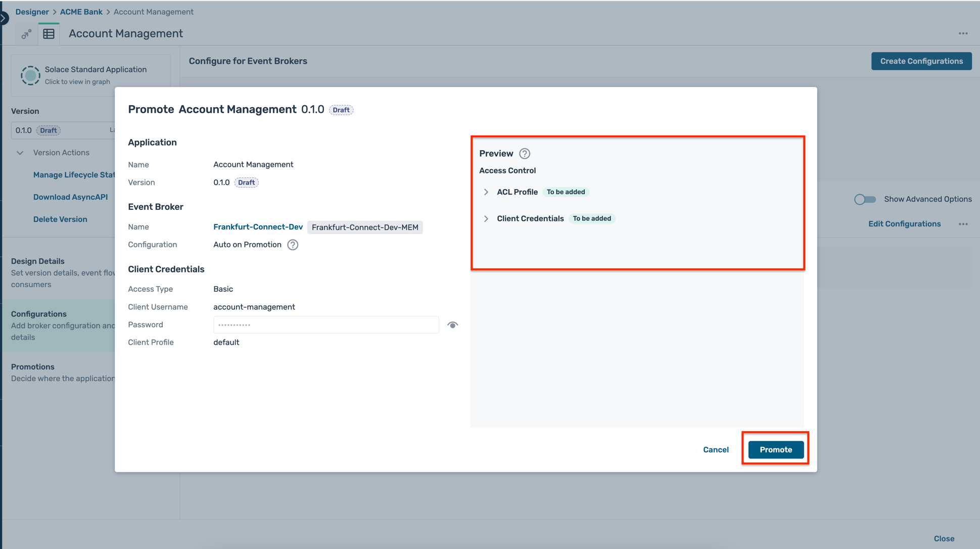This screenshot has height=549, width=980.
Task: Click the help icon next to Auto on Promotion
Action: pyautogui.click(x=292, y=245)
